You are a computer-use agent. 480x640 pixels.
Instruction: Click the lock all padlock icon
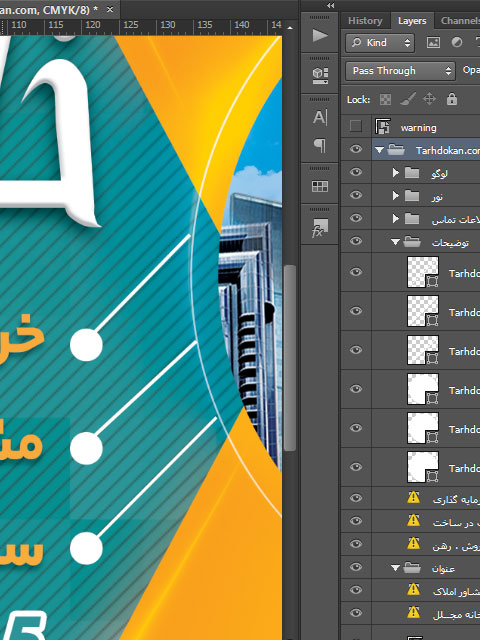(451, 99)
